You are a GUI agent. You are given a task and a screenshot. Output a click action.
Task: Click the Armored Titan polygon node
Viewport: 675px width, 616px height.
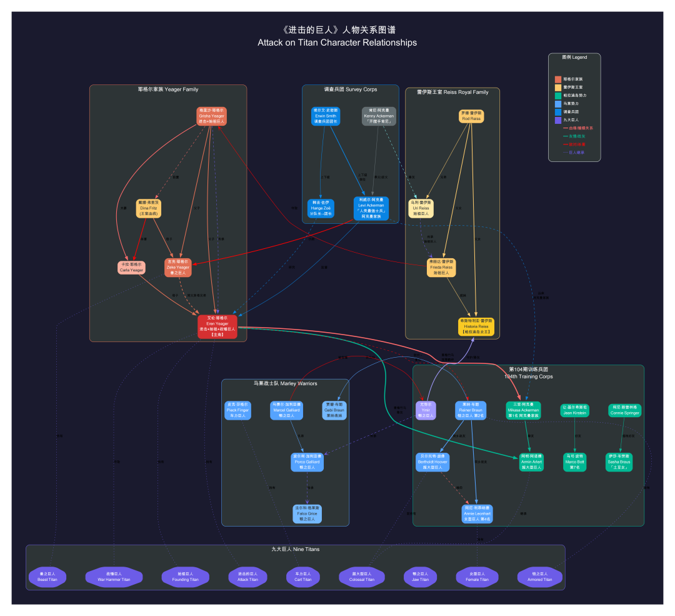(x=539, y=577)
